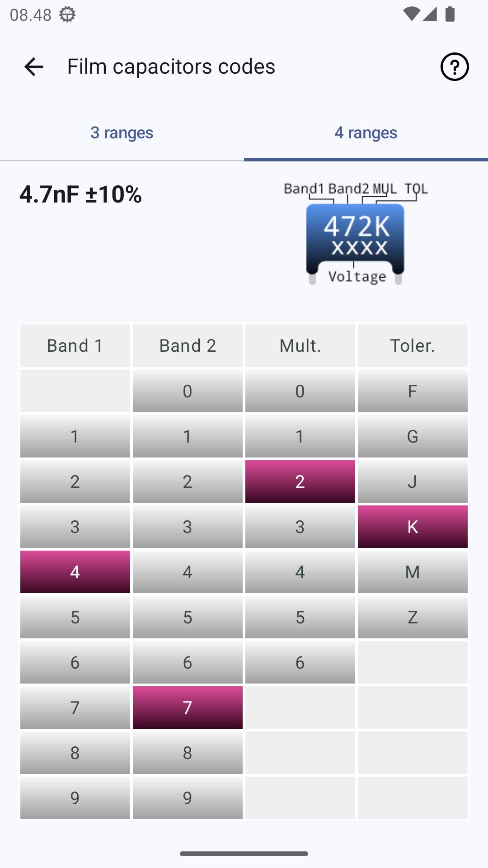Tap the 472K capacitor diagram image
488x868 pixels.
pos(355,234)
